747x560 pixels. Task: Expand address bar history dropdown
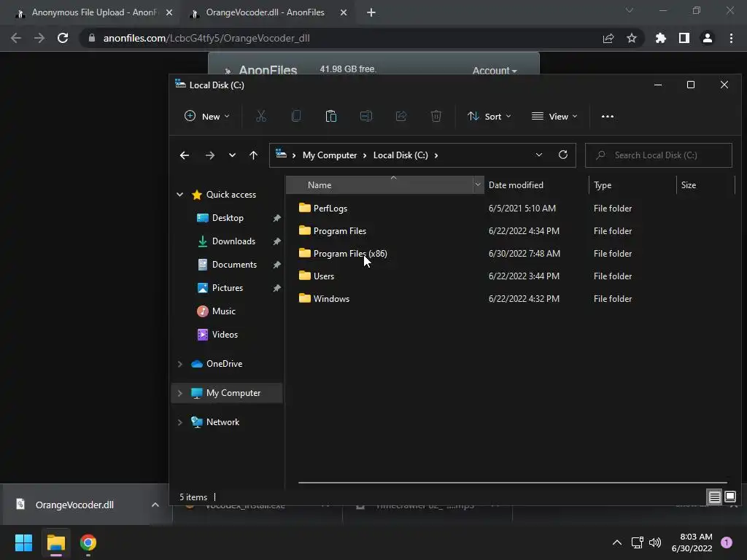pos(539,155)
